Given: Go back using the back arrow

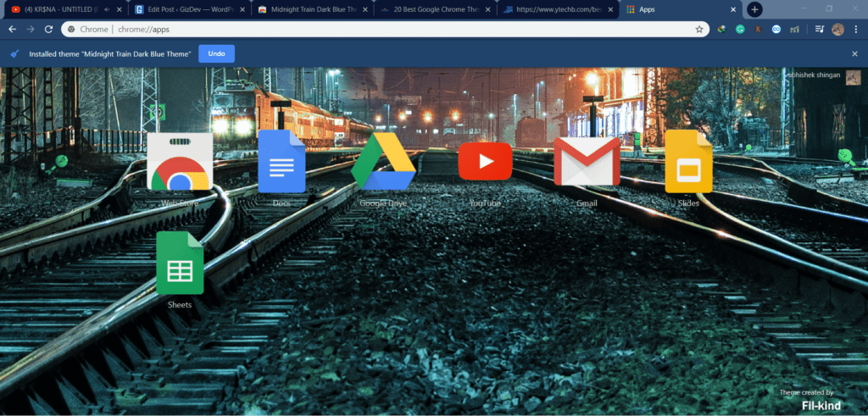Looking at the screenshot, I should tap(12, 30).
